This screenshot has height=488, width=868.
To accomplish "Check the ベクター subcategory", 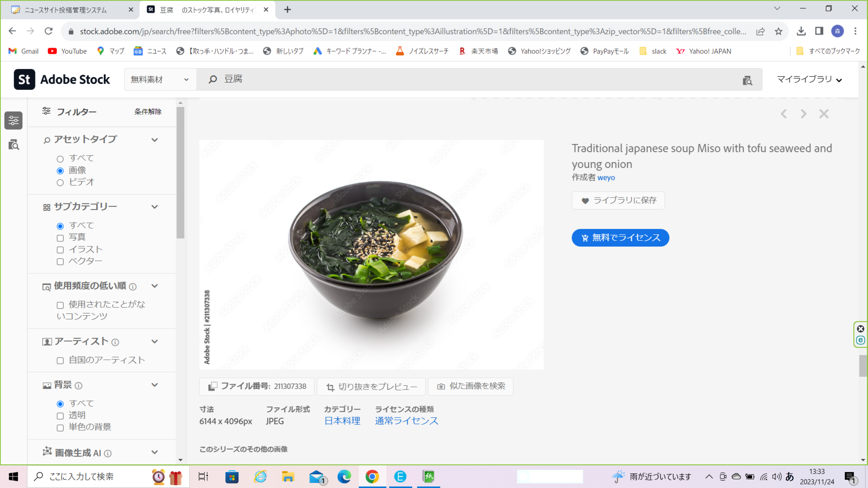I will pyautogui.click(x=60, y=262).
